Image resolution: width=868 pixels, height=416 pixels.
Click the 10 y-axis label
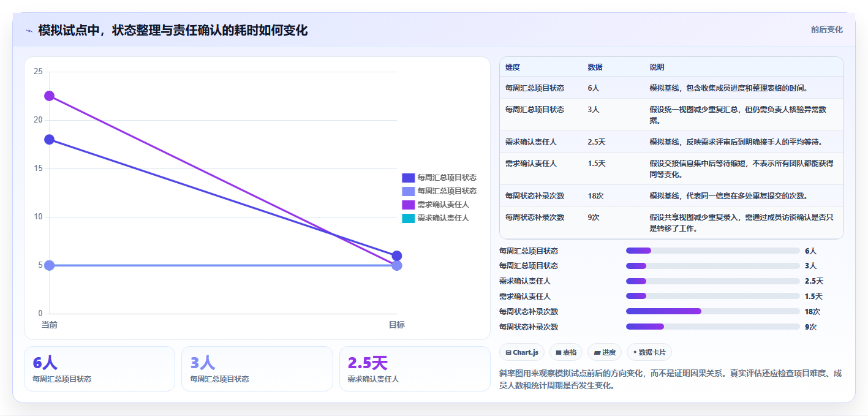[38, 217]
